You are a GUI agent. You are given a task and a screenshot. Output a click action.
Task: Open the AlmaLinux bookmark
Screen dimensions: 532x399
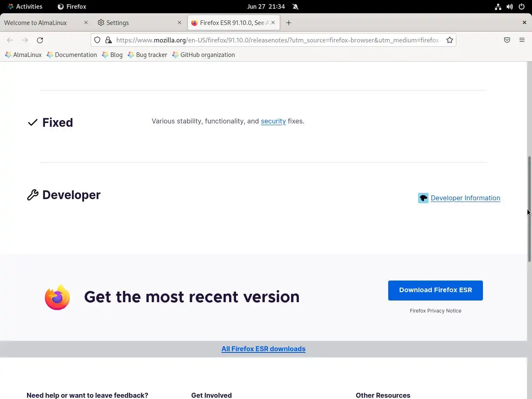(x=23, y=55)
